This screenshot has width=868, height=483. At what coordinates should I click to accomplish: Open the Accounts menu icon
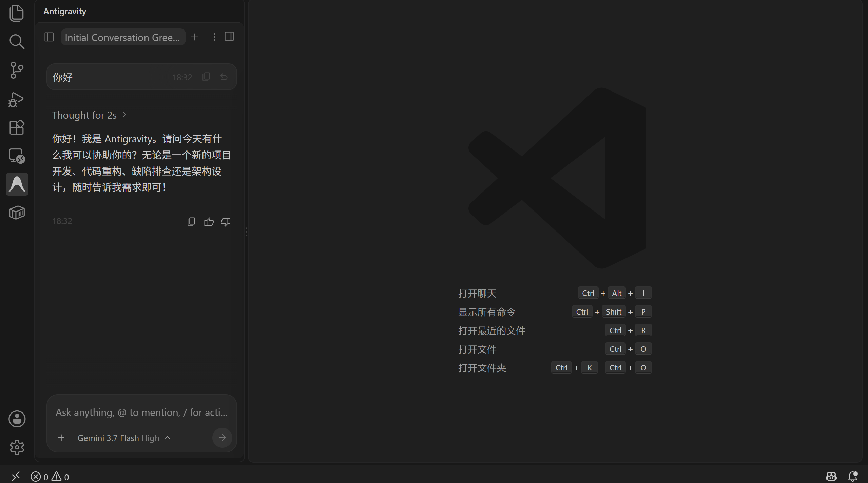point(17,419)
